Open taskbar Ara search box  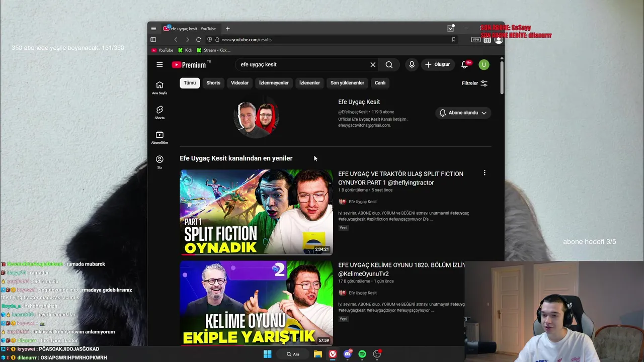click(293, 354)
